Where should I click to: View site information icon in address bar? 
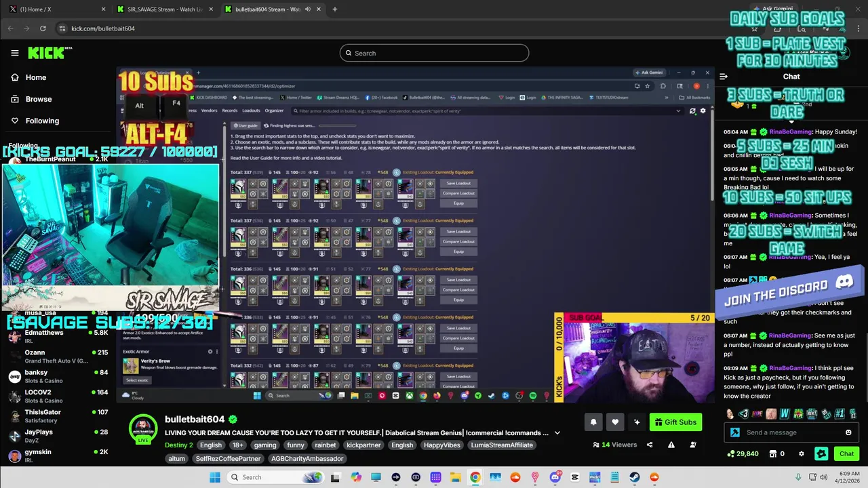[62, 28]
